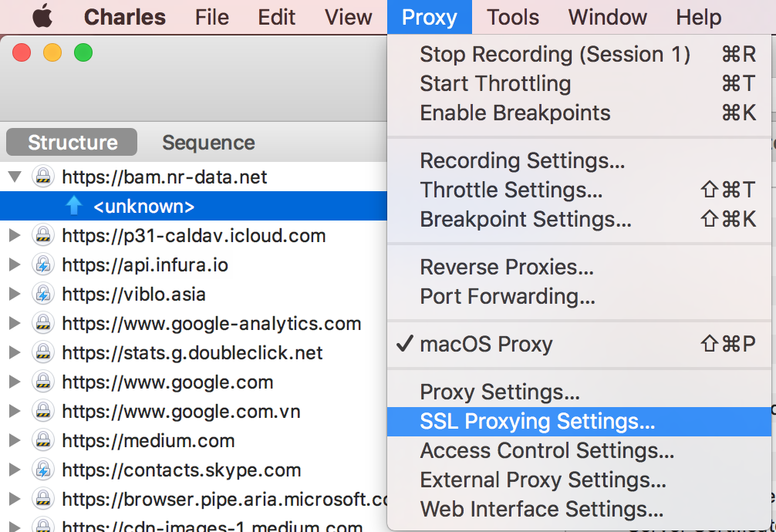Select the www.google-analytics.com host row
Viewport: 776px width, 532px height.
211,324
